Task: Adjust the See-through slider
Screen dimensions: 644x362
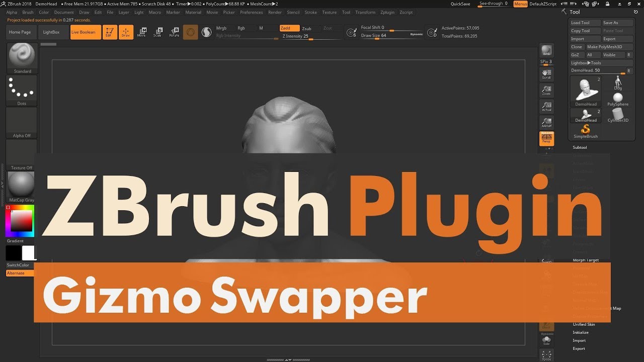Action: [494, 4]
